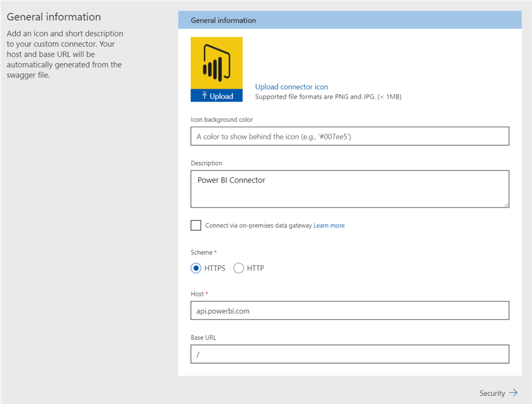Click the 'Icon background color' label

[222, 119]
